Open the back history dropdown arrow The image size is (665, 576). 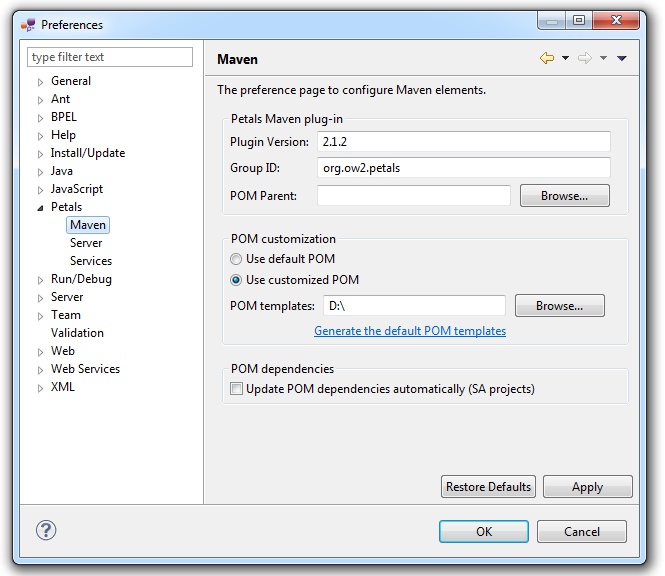[565, 59]
